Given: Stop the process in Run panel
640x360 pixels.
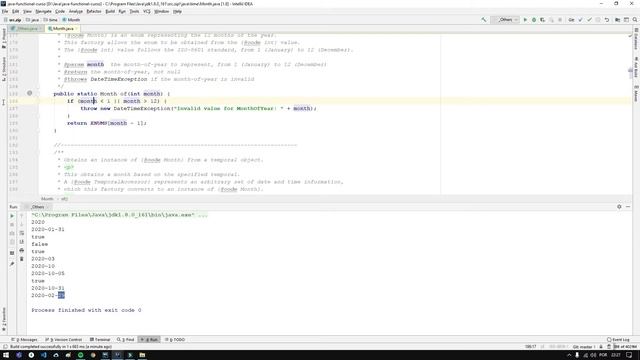Looking at the screenshot, I should pyautogui.click(x=12, y=224).
